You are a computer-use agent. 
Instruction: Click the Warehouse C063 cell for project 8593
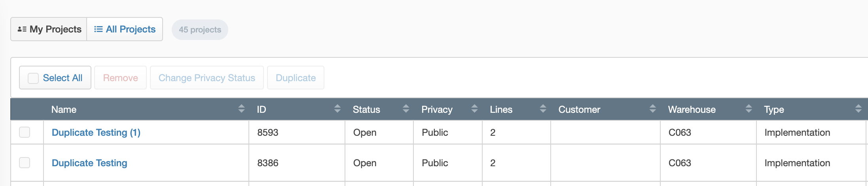[x=680, y=133]
